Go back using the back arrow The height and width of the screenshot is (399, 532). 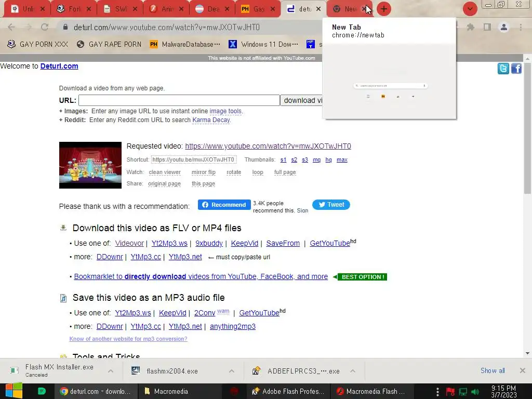(x=11, y=27)
